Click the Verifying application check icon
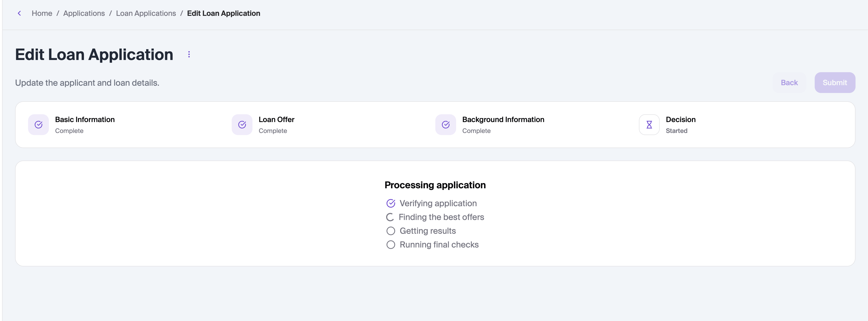Viewport: 868px width, 321px height. (391, 203)
